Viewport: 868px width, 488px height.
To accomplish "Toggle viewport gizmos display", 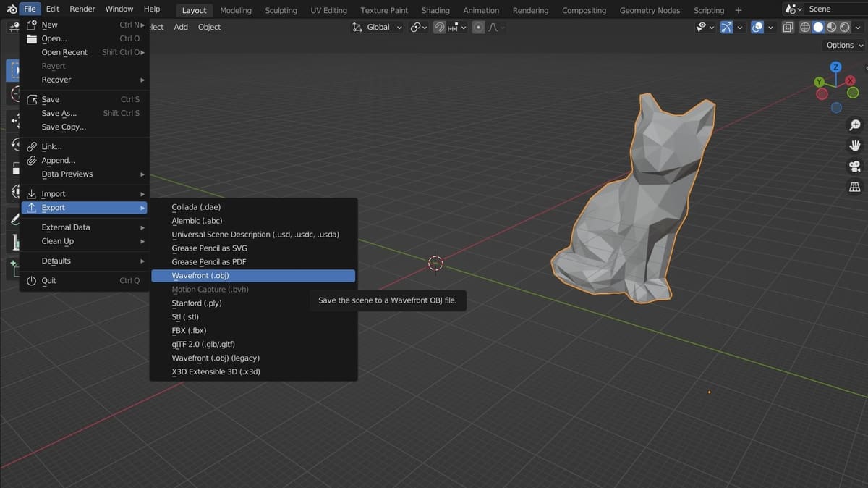I will point(726,28).
